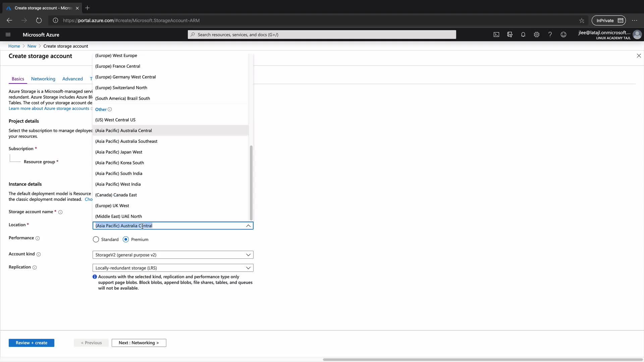The width and height of the screenshot is (644, 362).
Task: Click the feedback smiley icon
Action: [x=563, y=35]
